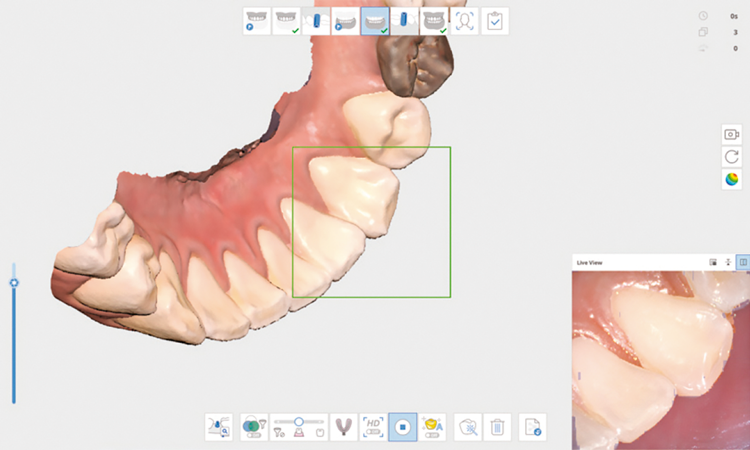Viewport: 750px width, 450px height.
Task: Open the pre-op maxilla scan stage
Action: tap(256, 21)
